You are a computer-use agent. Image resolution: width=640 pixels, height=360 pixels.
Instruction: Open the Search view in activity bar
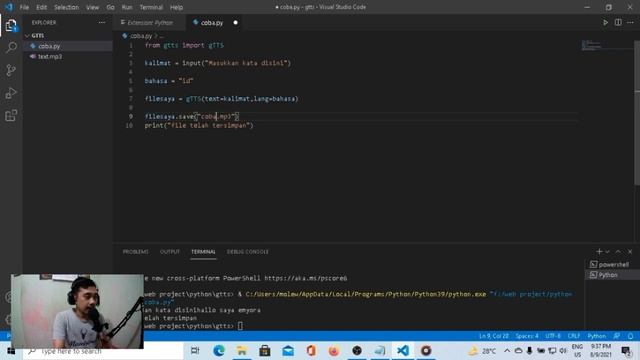[x=11, y=48]
